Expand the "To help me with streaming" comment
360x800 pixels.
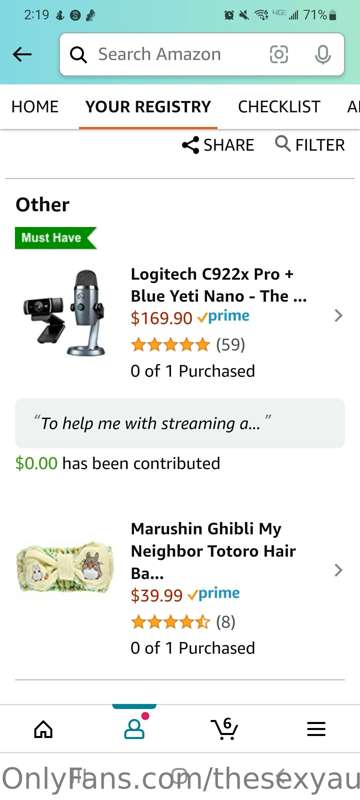coord(180,423)
